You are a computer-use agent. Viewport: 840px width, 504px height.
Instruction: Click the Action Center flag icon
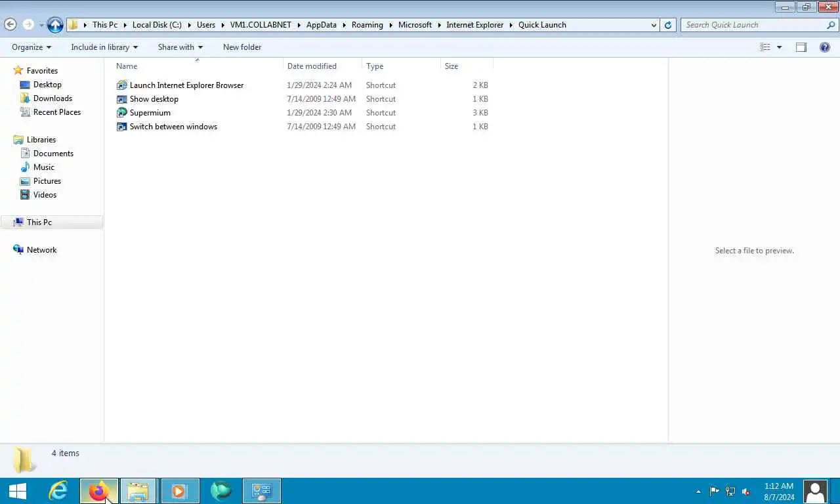(x=715, y=491)
